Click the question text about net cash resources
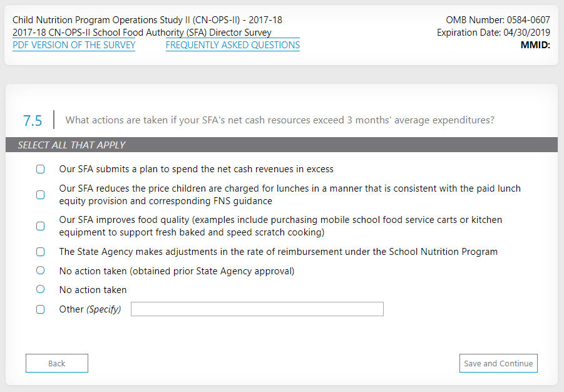Screen dimensions: 564x392 (x=279, y=120)
